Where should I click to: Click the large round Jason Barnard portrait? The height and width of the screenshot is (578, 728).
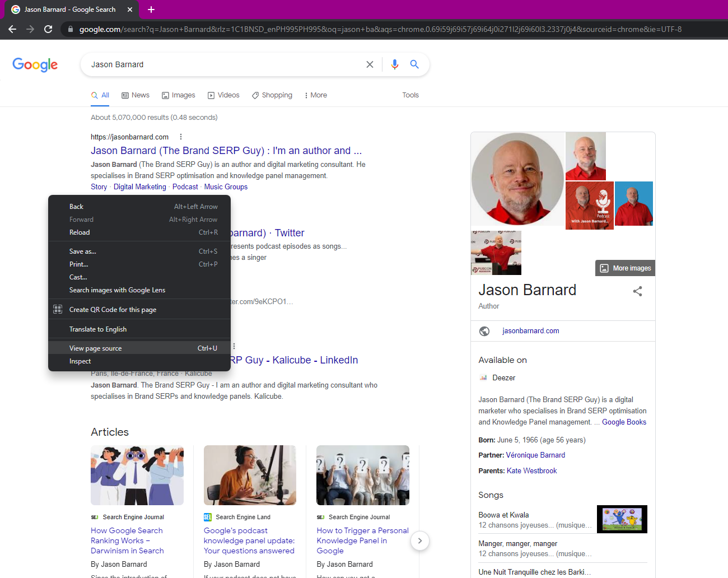(517, 179)
